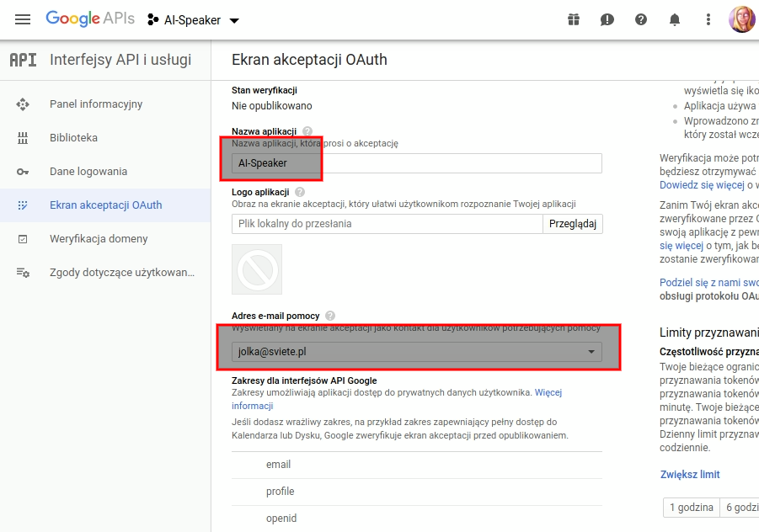Click the OAuth consent screen dots icon
Screen dimensions: 759x532
23,205
